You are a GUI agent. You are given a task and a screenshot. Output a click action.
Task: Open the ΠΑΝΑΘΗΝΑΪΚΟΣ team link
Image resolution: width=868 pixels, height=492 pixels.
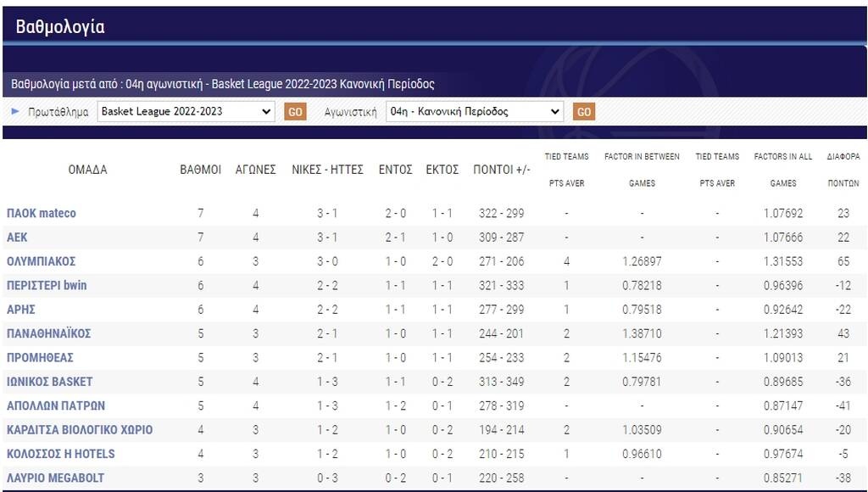point(48,333)
